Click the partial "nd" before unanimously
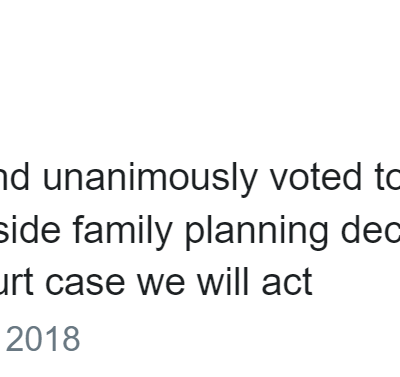400x377 pixels. (15, 176)
